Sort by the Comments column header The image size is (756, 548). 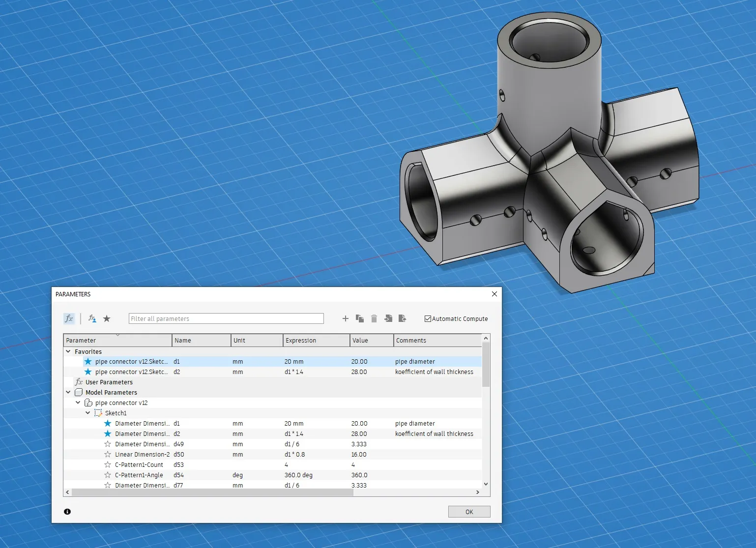[438, 340]
